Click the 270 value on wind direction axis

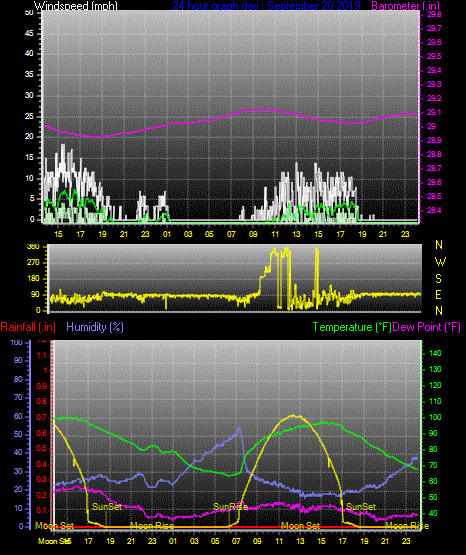click(34, 263)
